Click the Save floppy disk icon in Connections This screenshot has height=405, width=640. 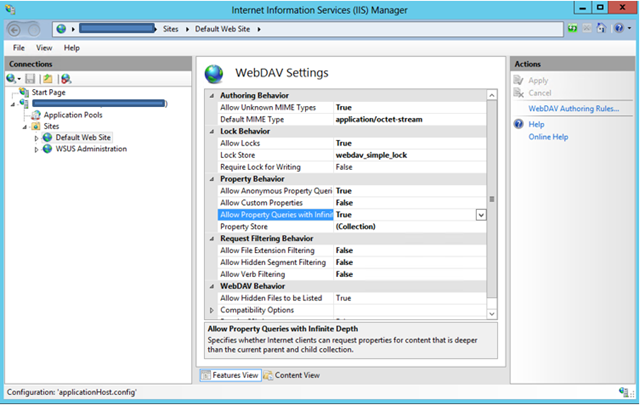30,78
